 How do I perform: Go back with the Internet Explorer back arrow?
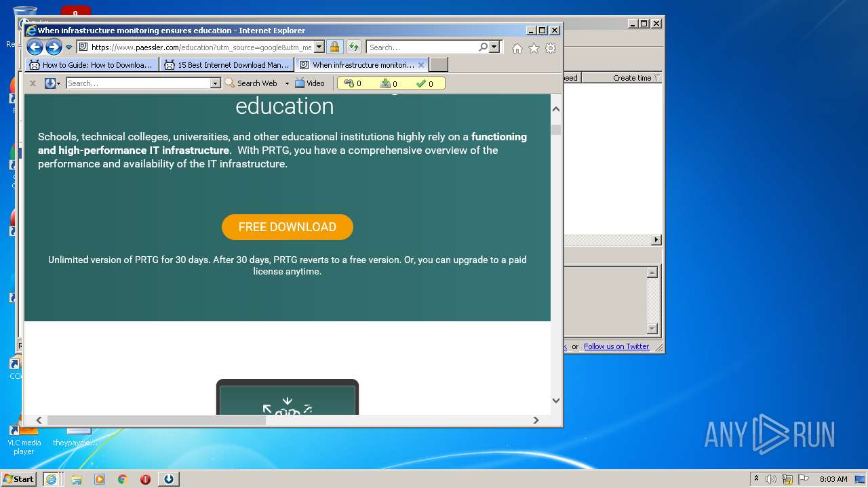(x=35, y=47)
